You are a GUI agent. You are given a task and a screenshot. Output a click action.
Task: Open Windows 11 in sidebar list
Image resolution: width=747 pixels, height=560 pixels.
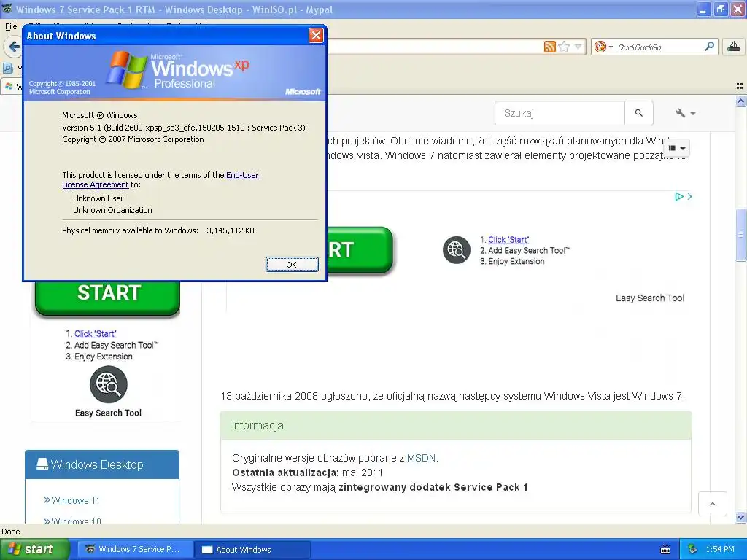75,500
